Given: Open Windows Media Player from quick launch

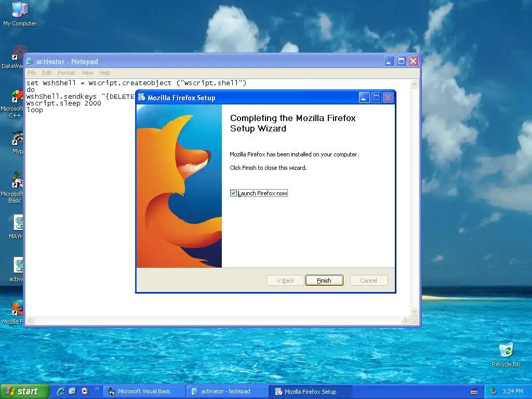Looking at the screenshot, I should pyautogui.click(x=85, y=391).
